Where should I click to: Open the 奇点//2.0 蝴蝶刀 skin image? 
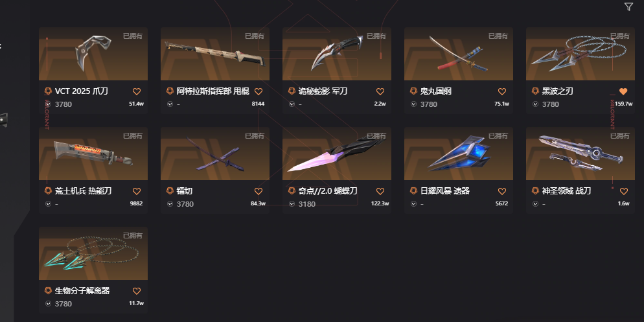click(337, 154)
